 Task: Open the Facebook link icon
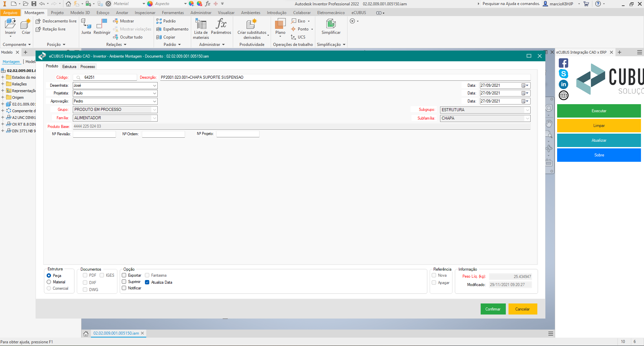(x=563, y=63)
